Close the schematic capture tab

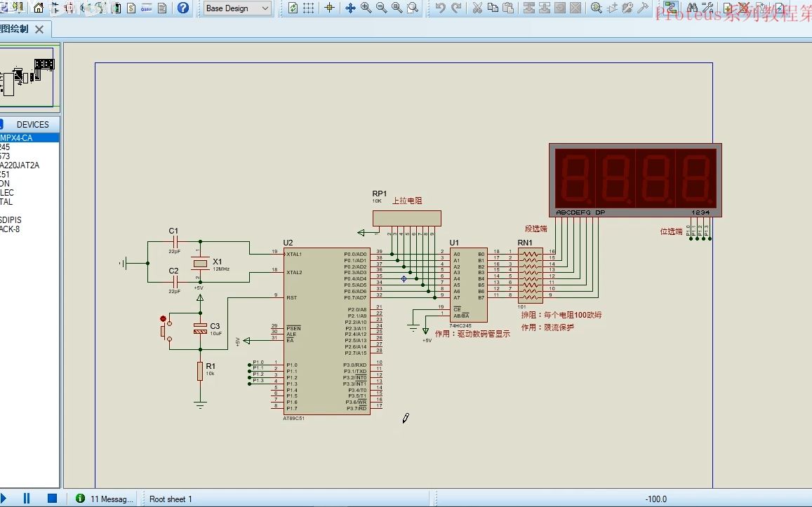(39, 29)
